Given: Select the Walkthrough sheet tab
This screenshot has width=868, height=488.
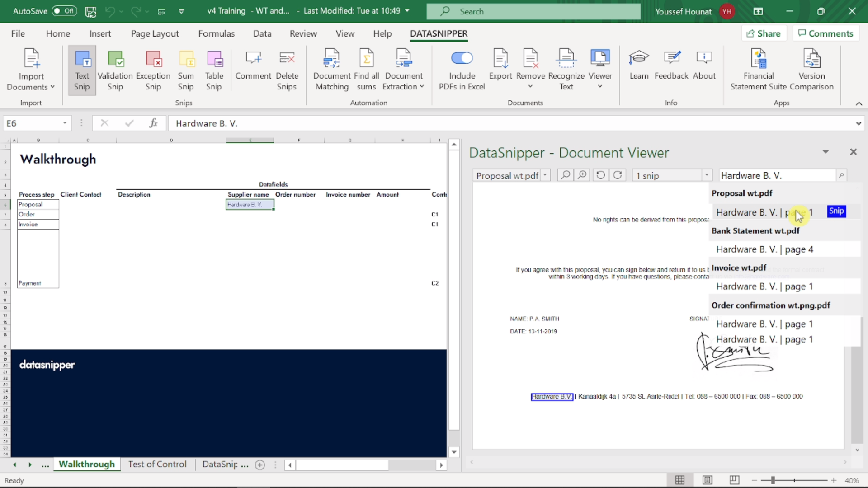Looking at the screenshot, I should (x=87, y=464).
